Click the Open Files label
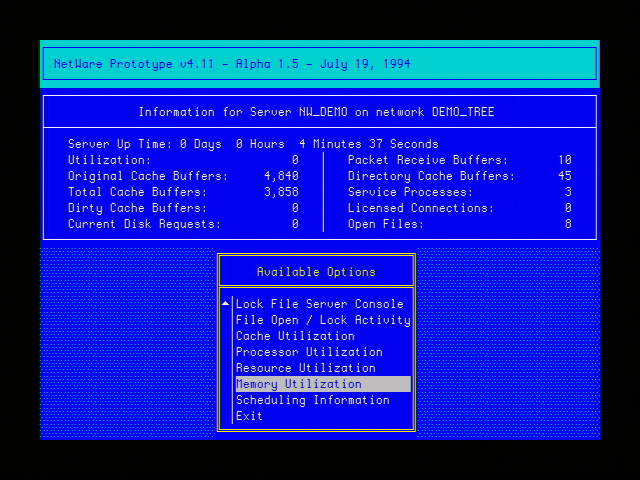The height and width of the screenshot is (480, 640). point(386,224)
